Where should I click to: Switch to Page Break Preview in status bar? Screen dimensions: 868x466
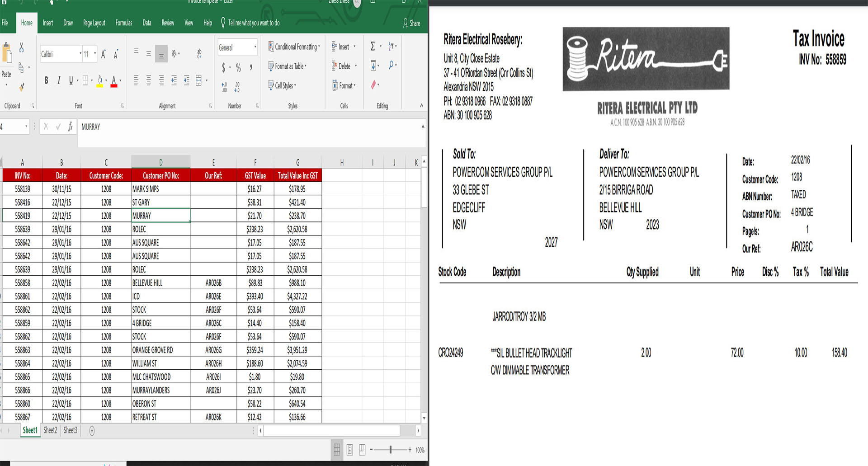tap(362, 450)
